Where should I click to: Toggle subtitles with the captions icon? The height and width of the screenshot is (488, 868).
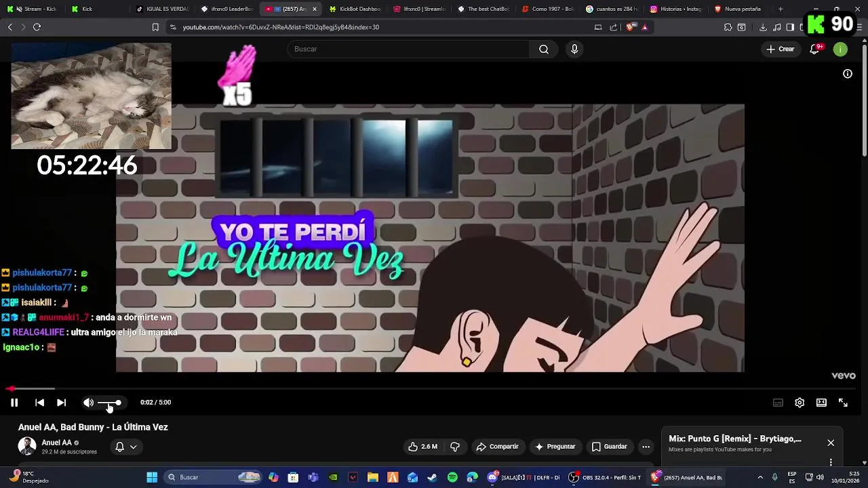(778, 403)
